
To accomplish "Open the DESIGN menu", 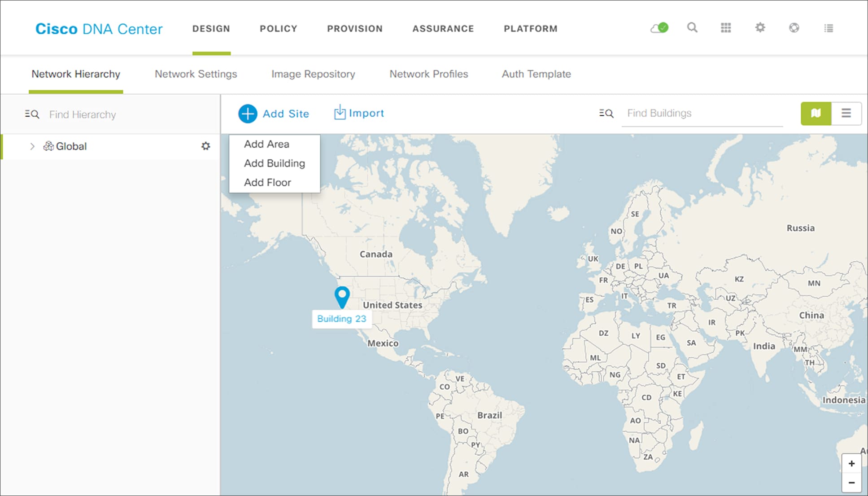I will [211, 29].
